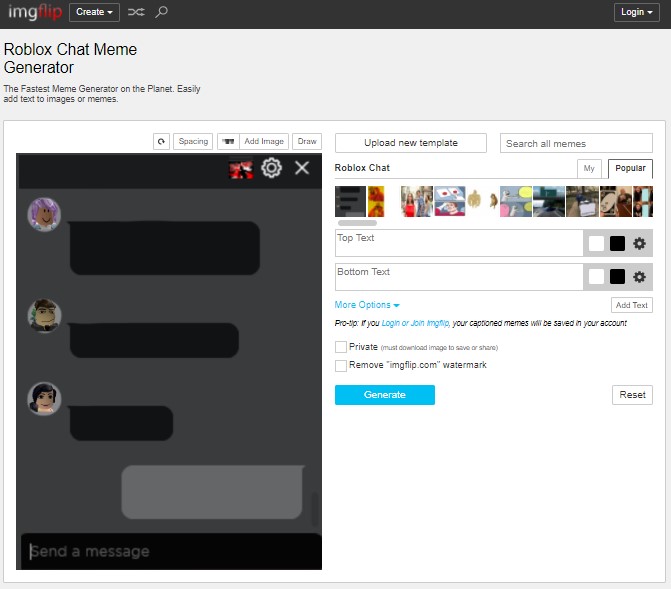The height and width of the screenshot is (589, 671).
Task: Follow the Login or Join Imgflip link
Action: (415, 323)
